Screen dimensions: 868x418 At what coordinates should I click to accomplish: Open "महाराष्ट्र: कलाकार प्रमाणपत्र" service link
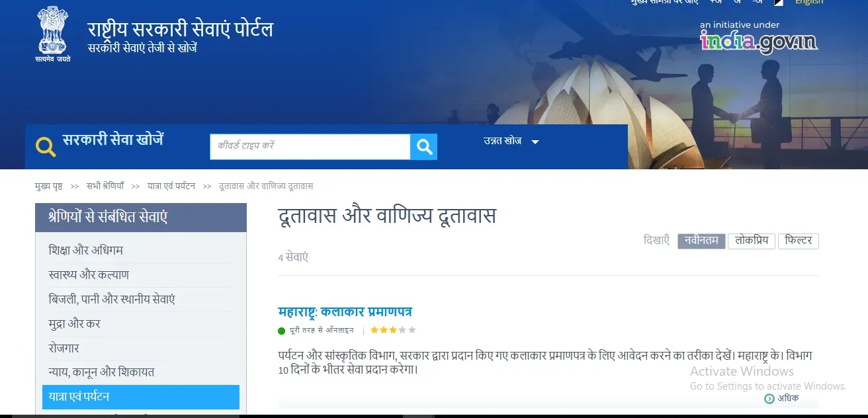click(345, 312)
